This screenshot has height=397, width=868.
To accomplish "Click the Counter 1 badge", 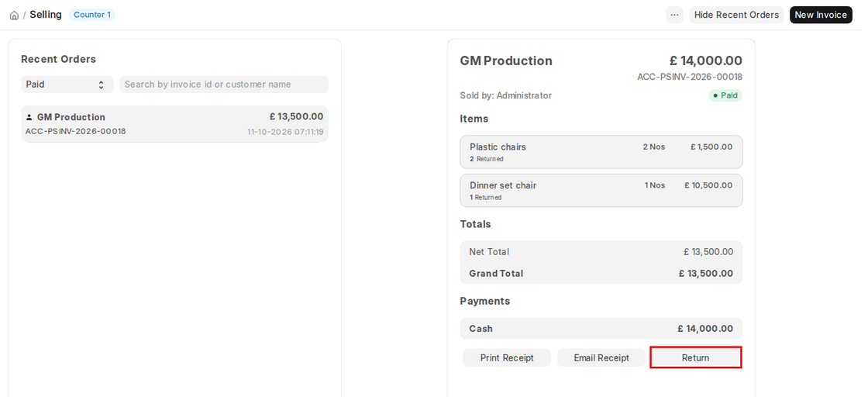I will pyautogui.click(x=92, y=15).
